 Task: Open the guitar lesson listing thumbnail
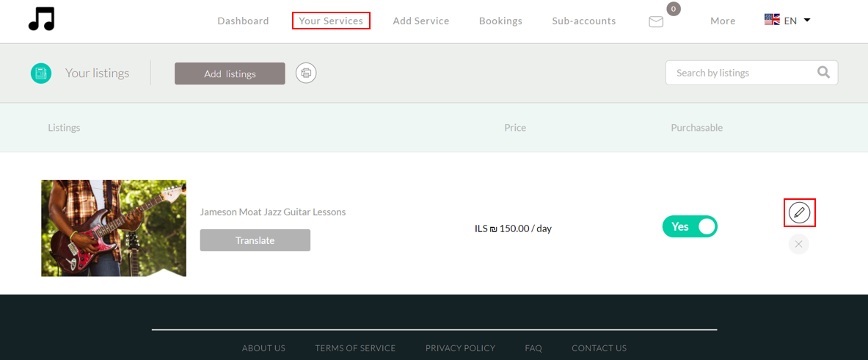pyautogui.click(x=114, y=228)
